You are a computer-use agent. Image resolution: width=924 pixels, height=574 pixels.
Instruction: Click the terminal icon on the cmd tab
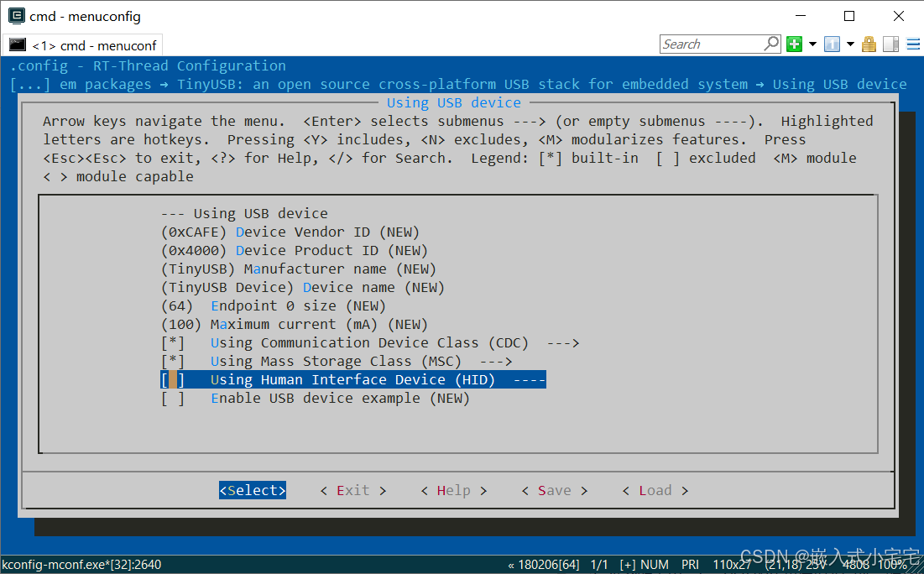point(18,44)
